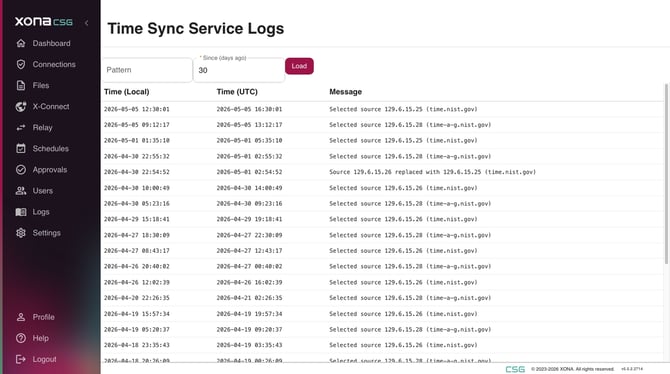The image size is (670, 374).
Task: Navigate to Relay
Action: pyautogui.click(x=42, y=127)
